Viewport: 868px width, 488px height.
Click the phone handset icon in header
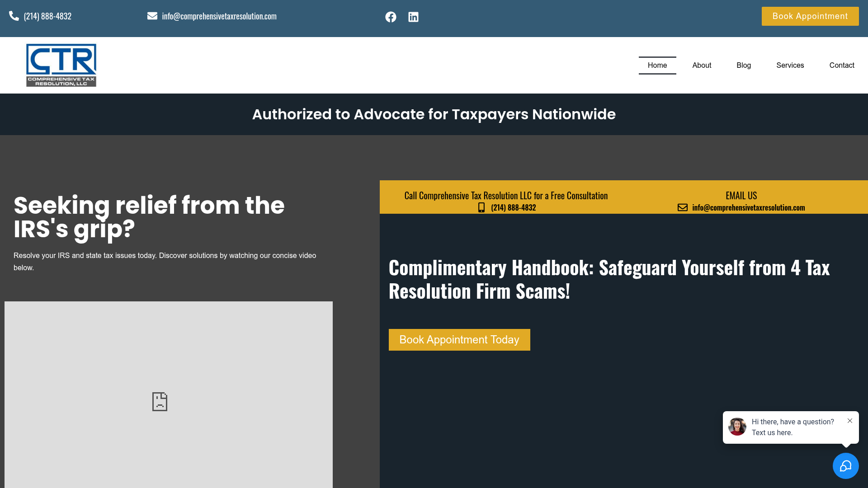(14, 16)
